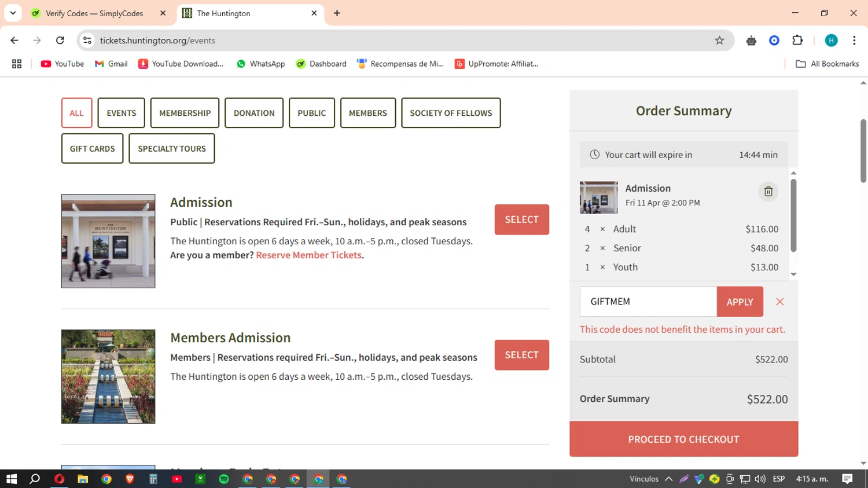The width and height of the screenshot is (868, 488).
Task: Filter by MEMBERS
Action: pos(368,113)
